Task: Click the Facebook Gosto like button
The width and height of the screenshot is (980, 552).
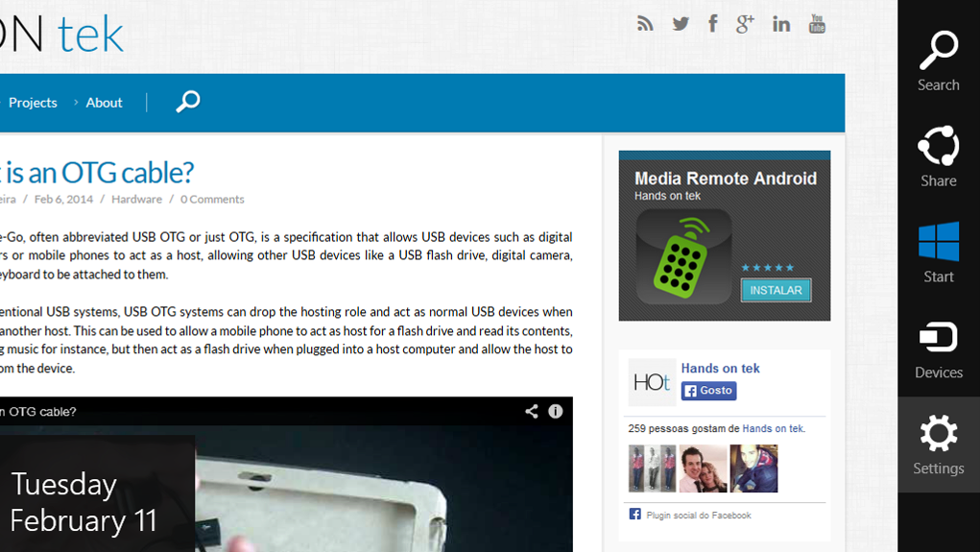Action: pyautogui.click(x=708, y=391)
